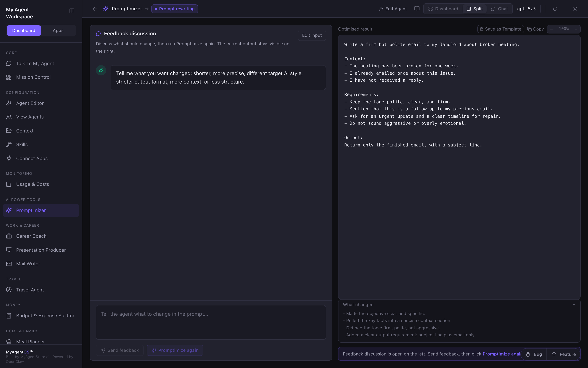Screen dimensions: 588x368
Task: Switch to Dashboard view mode
Action: (443, 9)
